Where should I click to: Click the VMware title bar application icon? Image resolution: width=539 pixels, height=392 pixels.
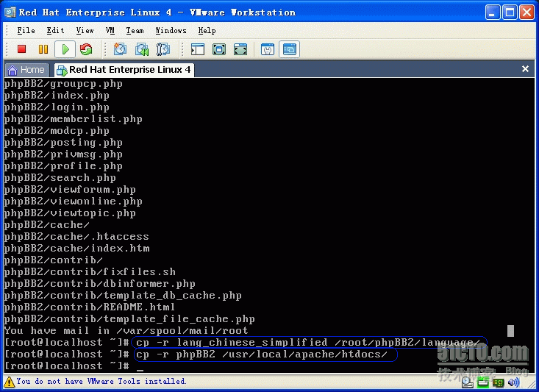pos(10,13)
